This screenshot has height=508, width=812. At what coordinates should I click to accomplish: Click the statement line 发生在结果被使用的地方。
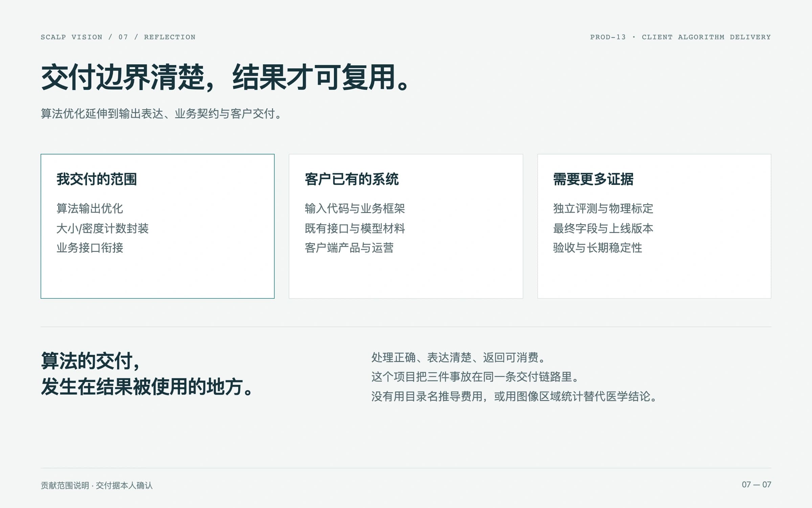[147, 387]
